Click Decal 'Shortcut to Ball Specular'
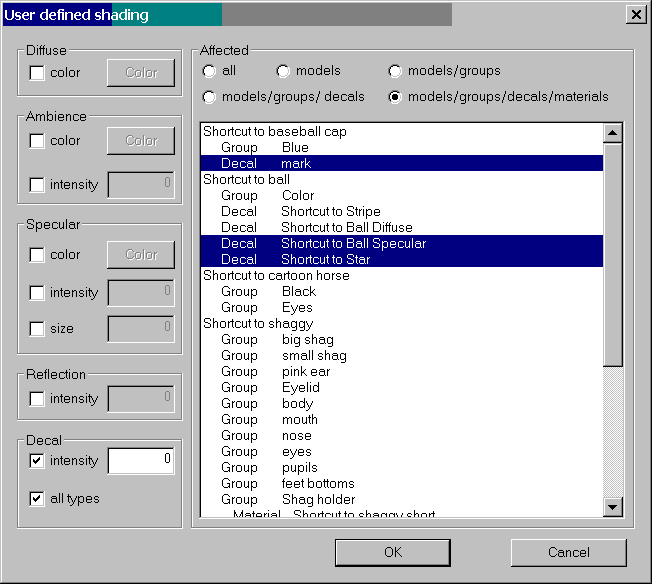Screen dimensions: 652x584 [402, 243]
